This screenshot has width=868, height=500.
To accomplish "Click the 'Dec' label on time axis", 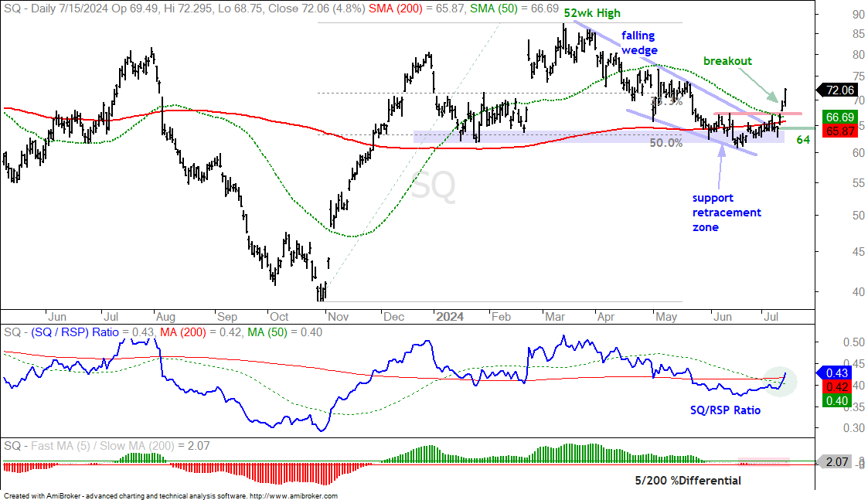I will 393,317.
